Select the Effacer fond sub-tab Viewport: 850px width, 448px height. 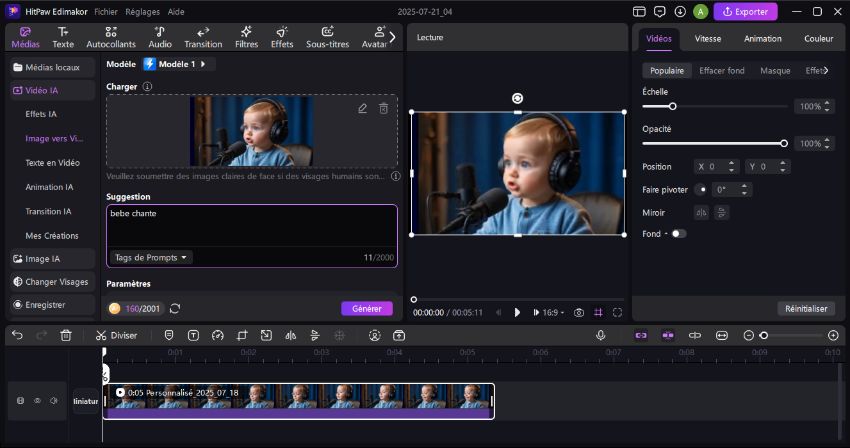click(x=722, y=71)
